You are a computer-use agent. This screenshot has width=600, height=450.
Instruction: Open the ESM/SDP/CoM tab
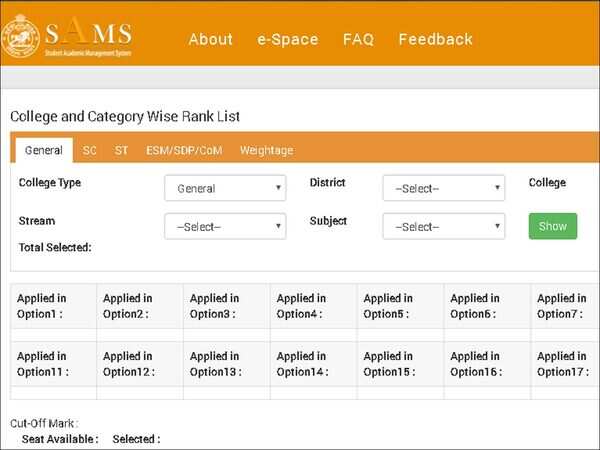(183, 151)
